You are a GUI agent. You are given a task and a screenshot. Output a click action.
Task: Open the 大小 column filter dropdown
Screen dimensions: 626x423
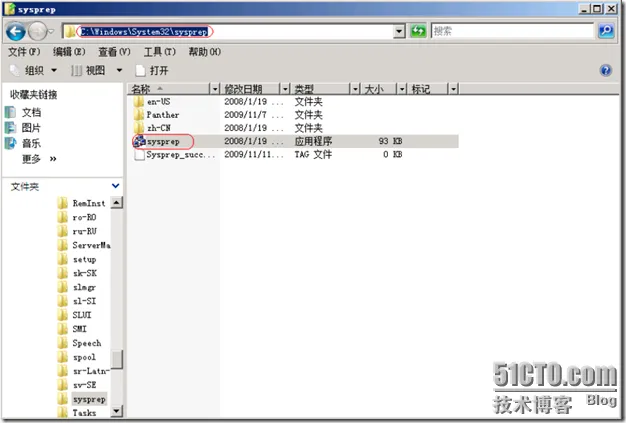402,89
